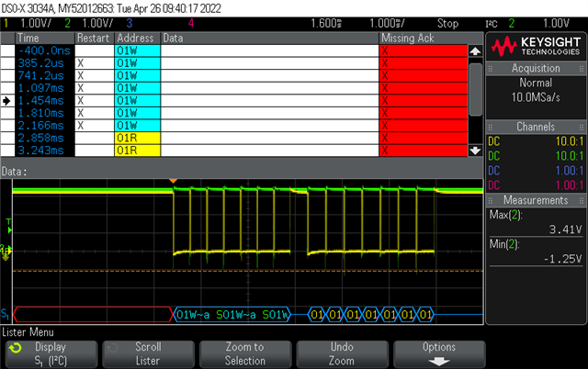
Task: Select the Restart column header
Action: (x=94, y=39)
